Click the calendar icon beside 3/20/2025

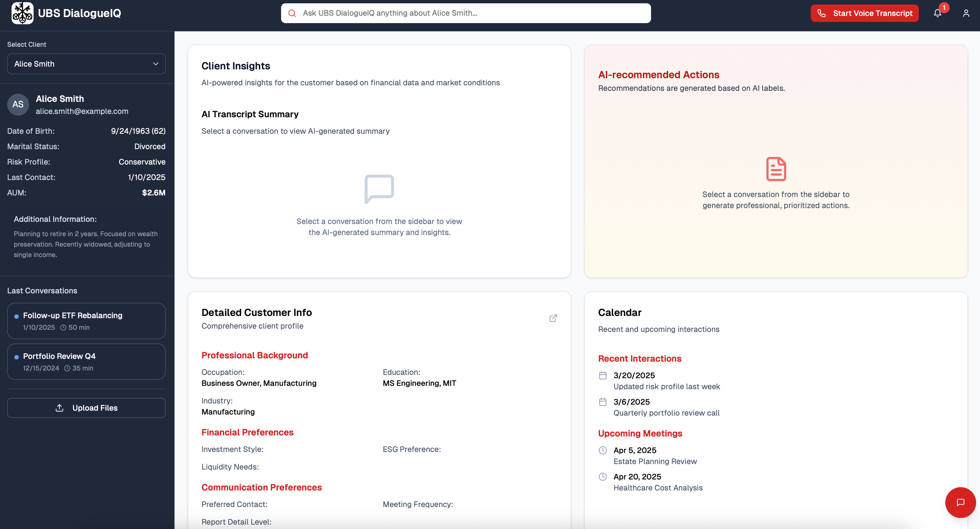click(x=603, y=375)
